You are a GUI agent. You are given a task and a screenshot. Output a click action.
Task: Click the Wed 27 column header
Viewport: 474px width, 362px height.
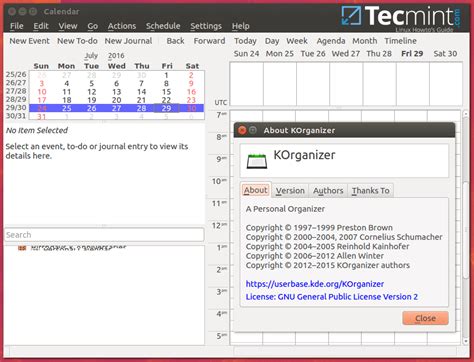click(x=346, y=54)
